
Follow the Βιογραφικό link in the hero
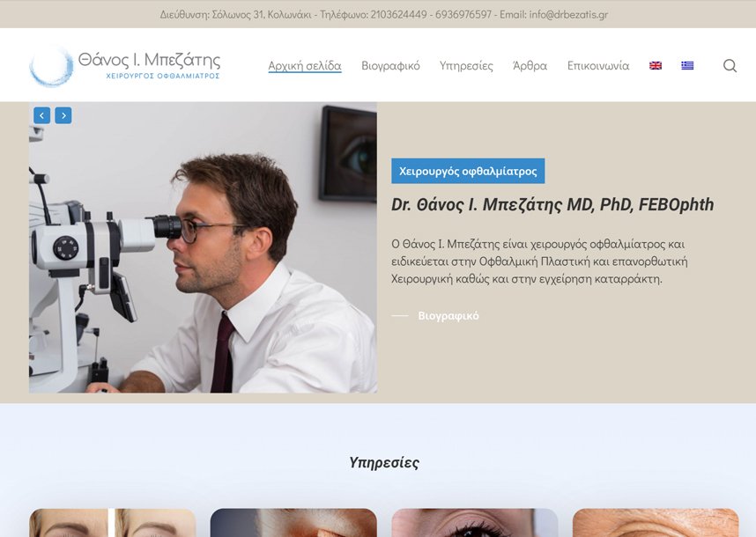tap(448, 316)
